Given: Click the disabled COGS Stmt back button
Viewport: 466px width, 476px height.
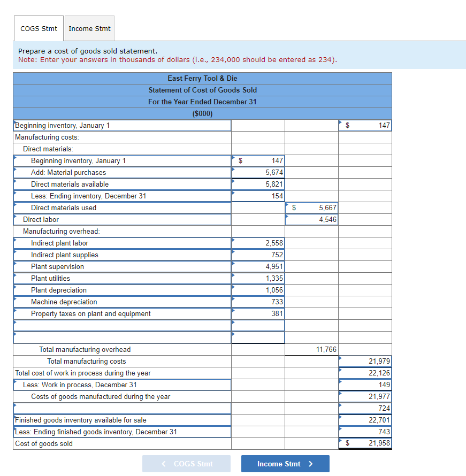Looking at the screenshot, I should [186, 464].
